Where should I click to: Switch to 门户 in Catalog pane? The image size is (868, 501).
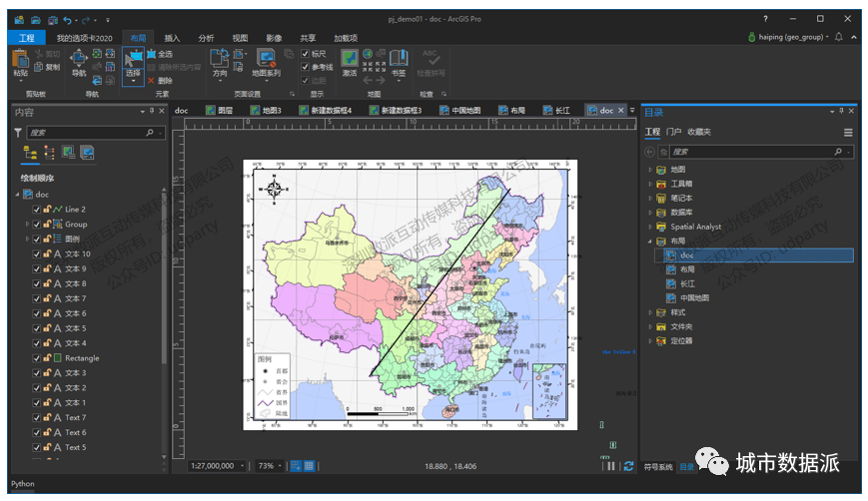tap(673, 132)
